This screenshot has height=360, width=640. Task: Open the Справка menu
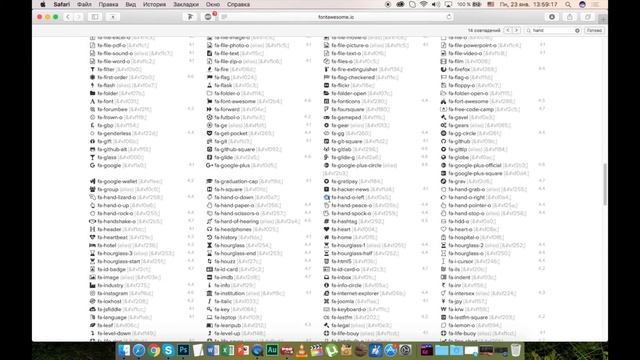click(238, 4)
